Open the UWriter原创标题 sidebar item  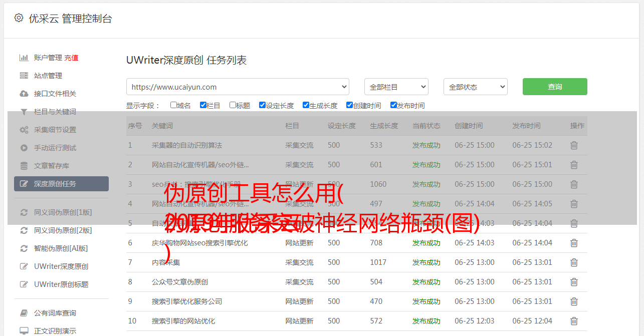coord(61,284)
